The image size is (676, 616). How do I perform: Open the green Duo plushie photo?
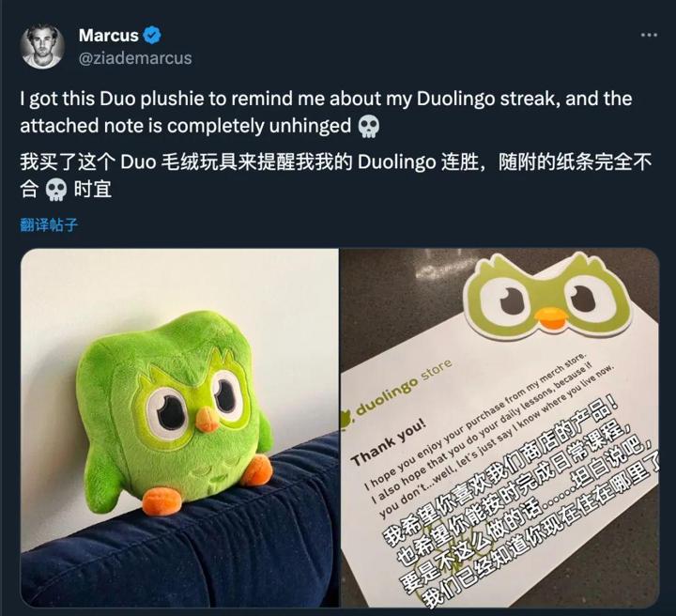(x=179, y=427)
